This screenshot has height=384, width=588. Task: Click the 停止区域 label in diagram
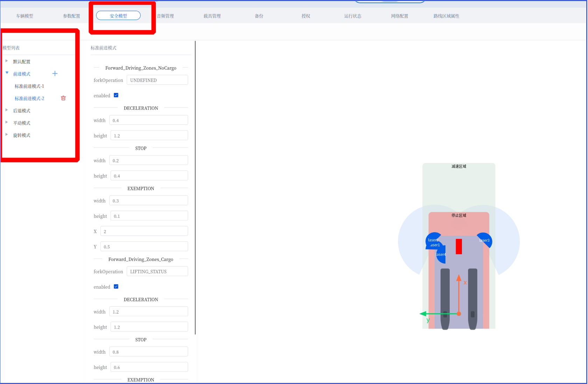pos(459,215)
